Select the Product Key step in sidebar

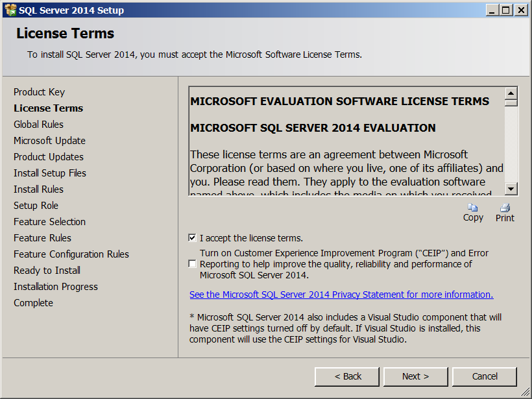39,92
